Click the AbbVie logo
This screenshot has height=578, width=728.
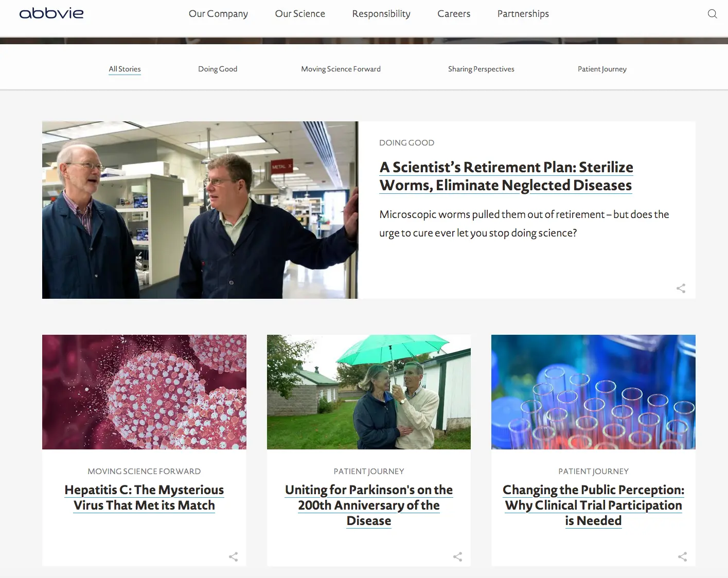(x=51, y=13)
